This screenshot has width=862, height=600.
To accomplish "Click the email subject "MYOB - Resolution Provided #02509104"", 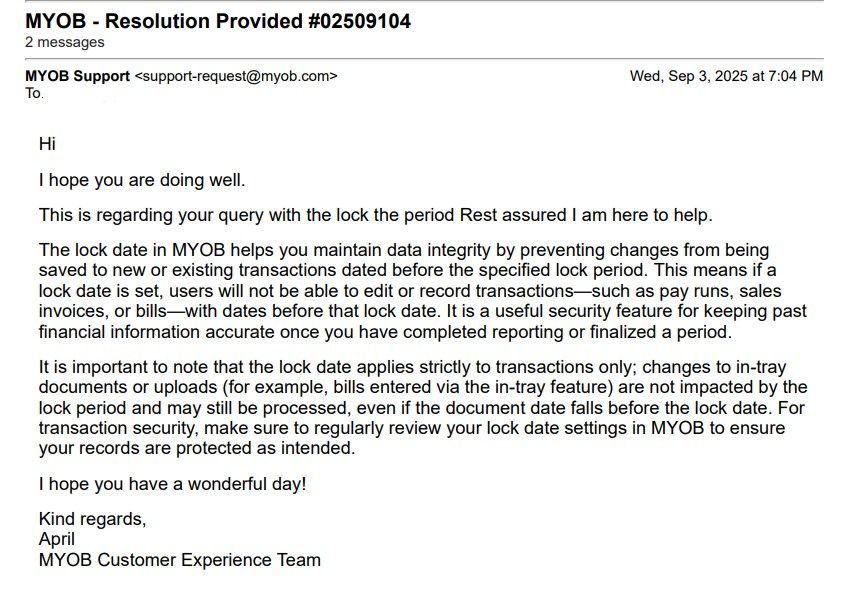I will (217, 21).
